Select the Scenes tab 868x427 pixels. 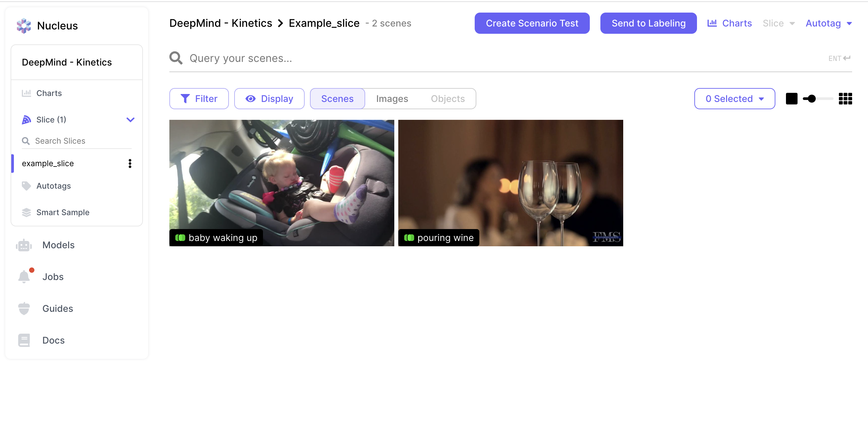[337, 99]
